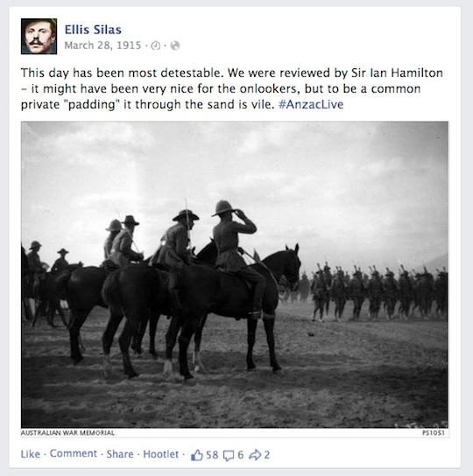Viewport: 473px width, 476px height.
Task: Click the PS1051 photo reference code
Action: (x=434, y=432)
